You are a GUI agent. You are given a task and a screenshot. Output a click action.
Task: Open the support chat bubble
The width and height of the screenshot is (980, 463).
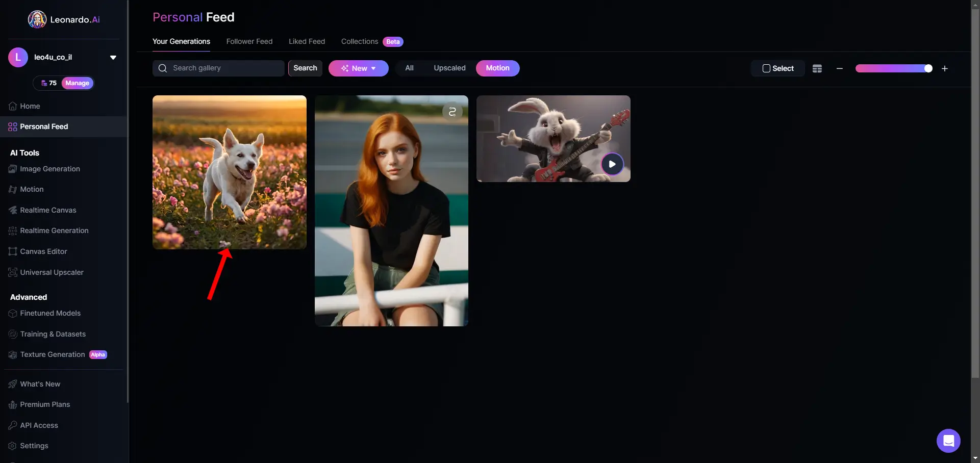(x=948, y=441)
